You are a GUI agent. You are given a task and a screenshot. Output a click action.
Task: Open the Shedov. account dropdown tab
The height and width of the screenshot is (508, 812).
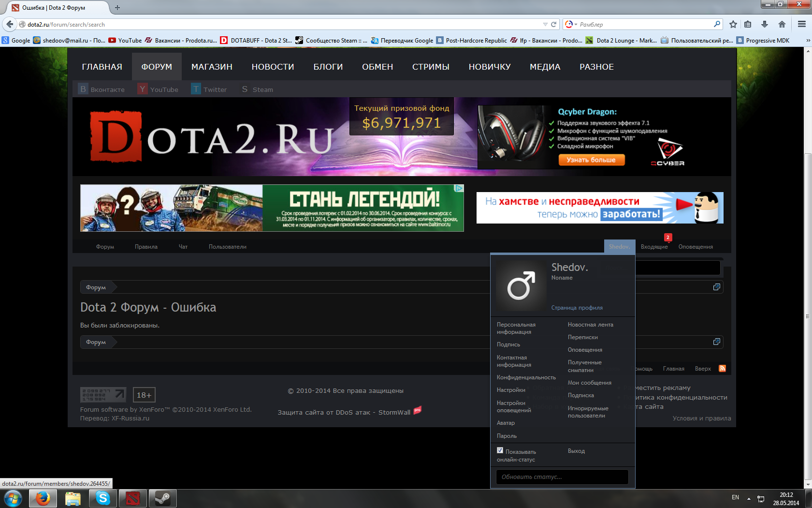click(619, 246)
